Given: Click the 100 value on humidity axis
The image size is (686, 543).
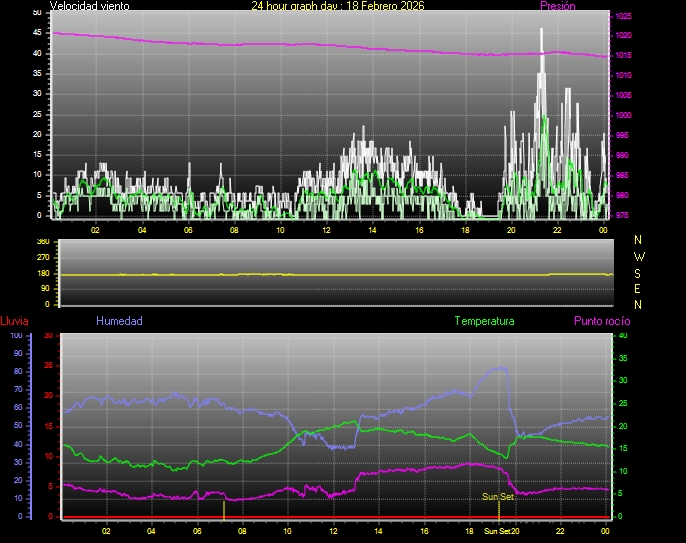Looking at the screenshot, I should click(15, 336).
